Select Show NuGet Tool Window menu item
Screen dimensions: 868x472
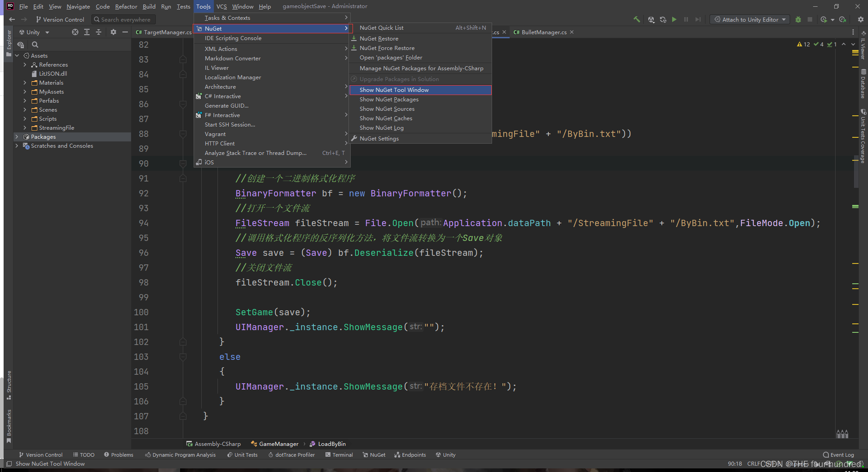tap(420, 90)
